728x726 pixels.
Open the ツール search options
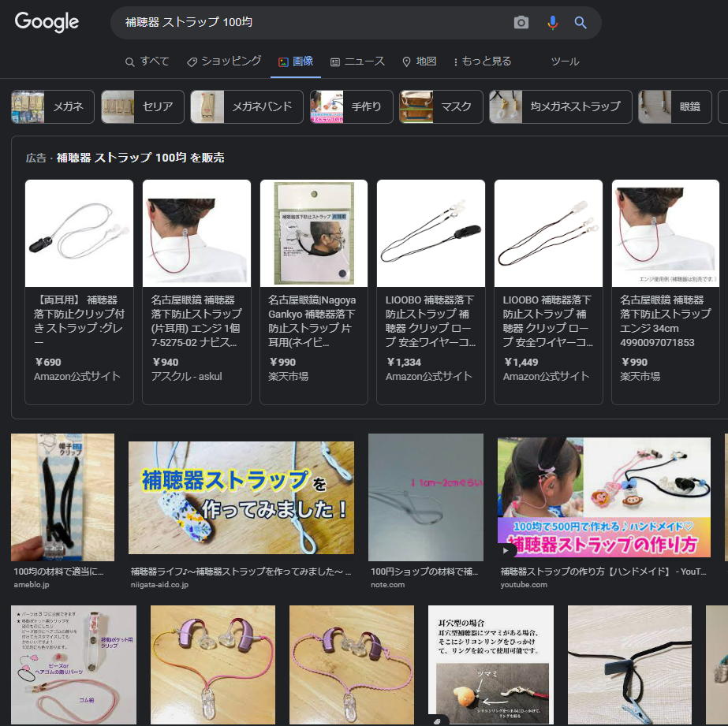point(565,61)
